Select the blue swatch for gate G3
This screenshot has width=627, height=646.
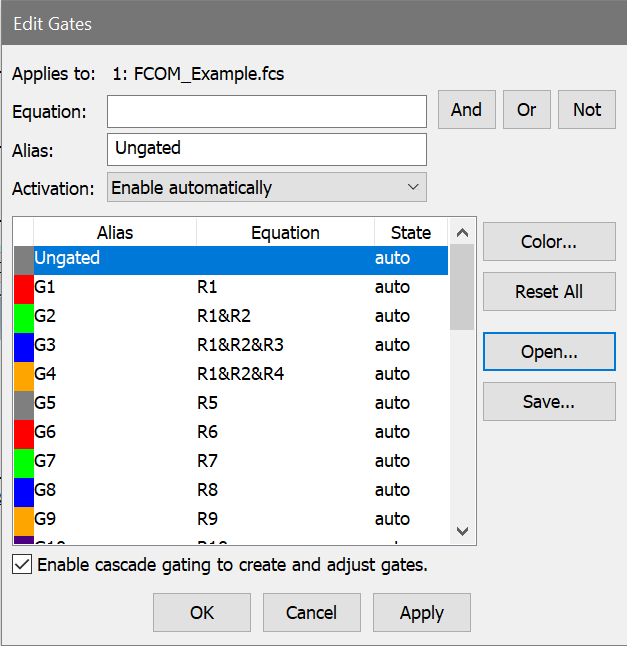point(23,345)
